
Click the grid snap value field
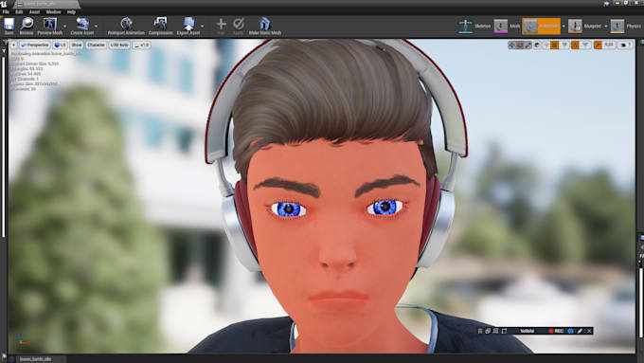pyautogui.click(x=564, y=45)
